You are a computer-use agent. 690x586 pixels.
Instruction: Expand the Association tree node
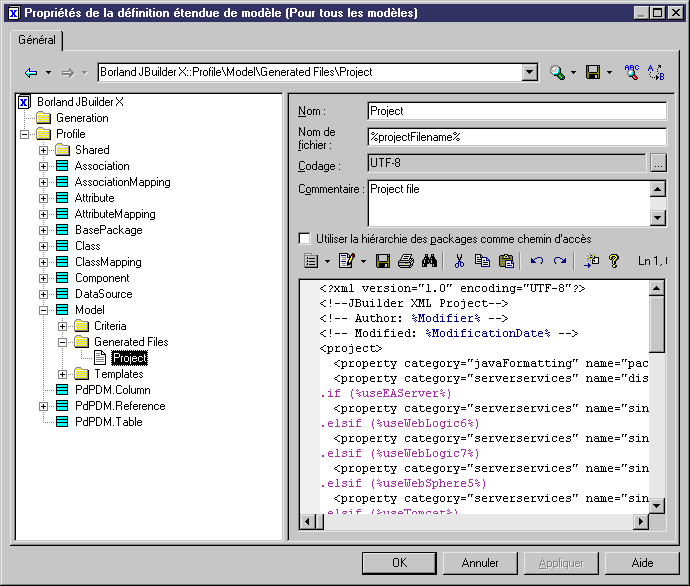coord(44,166)
